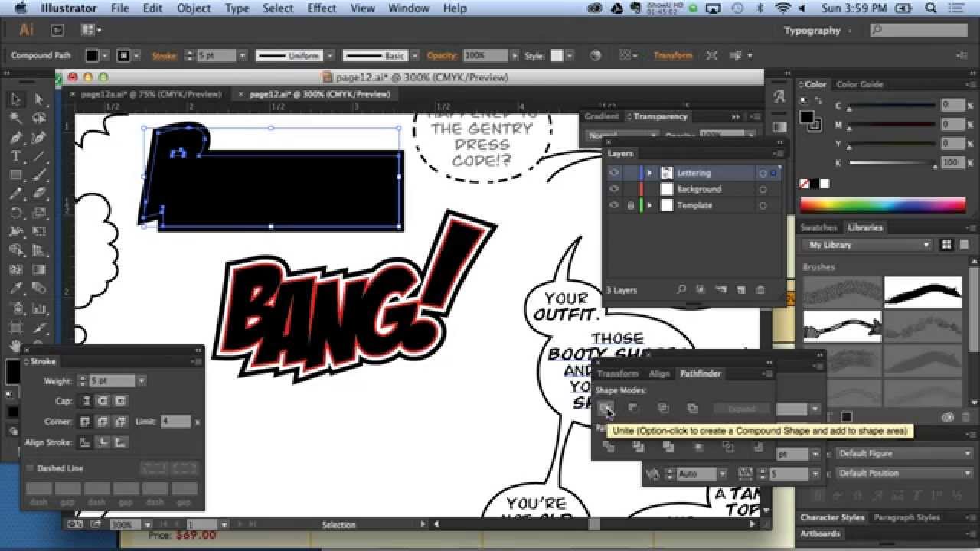Switch to the page12a.ai document tab
The image size is (980, 551).
click(150, 94)
